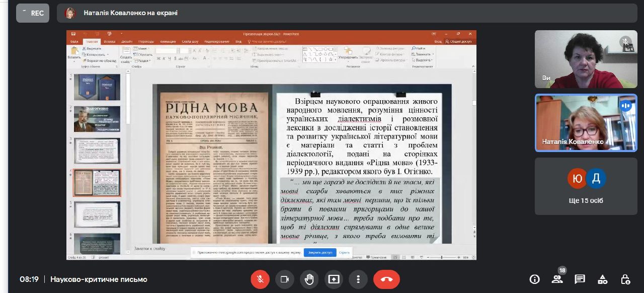644x293 pixels.
Task: Raise hand in the meeting
Action: pos(309,279)
